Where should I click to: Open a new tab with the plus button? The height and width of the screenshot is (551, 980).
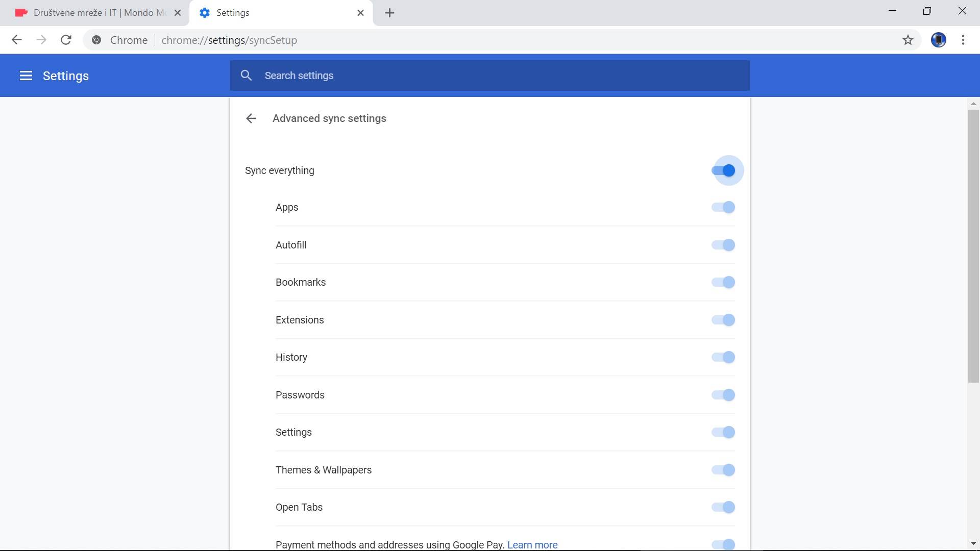coord(389,13)
